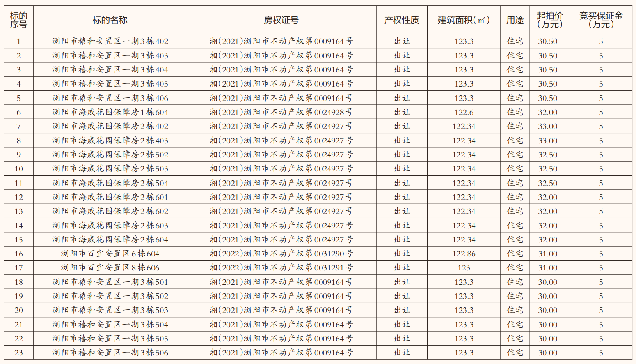Image resolution: width=636 pixels, height=364 pixels.
Task: Select 浏阳市禧和安置区一期3栋403 cell
Action: point(110,56)
